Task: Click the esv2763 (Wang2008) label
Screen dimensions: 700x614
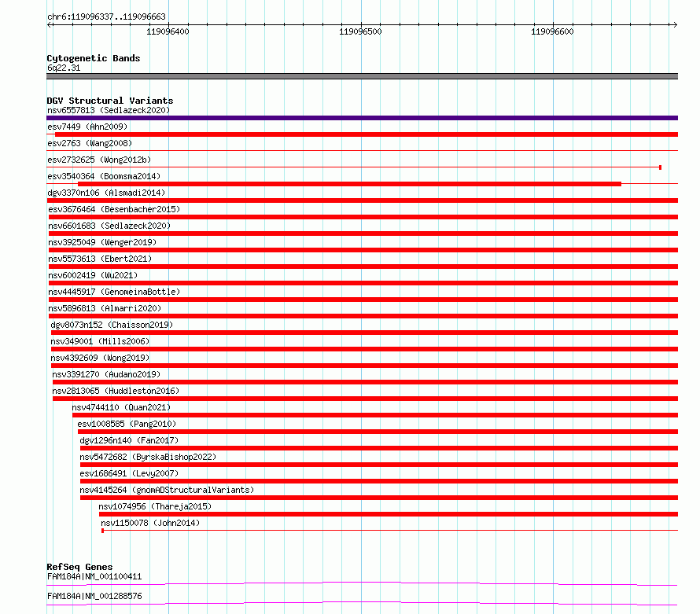Action: pos(90,143)
